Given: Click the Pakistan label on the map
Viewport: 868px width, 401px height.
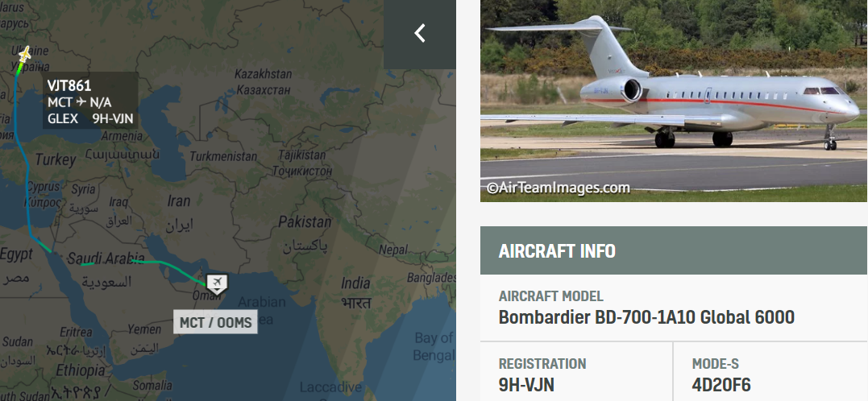Looking at the screenshot, I should 304,221.
